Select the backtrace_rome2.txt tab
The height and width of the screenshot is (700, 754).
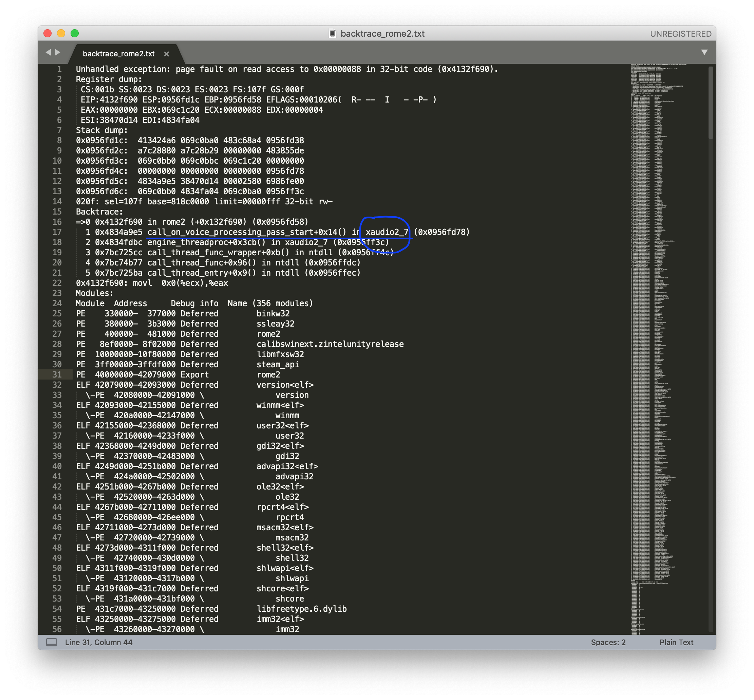(118, 54)
